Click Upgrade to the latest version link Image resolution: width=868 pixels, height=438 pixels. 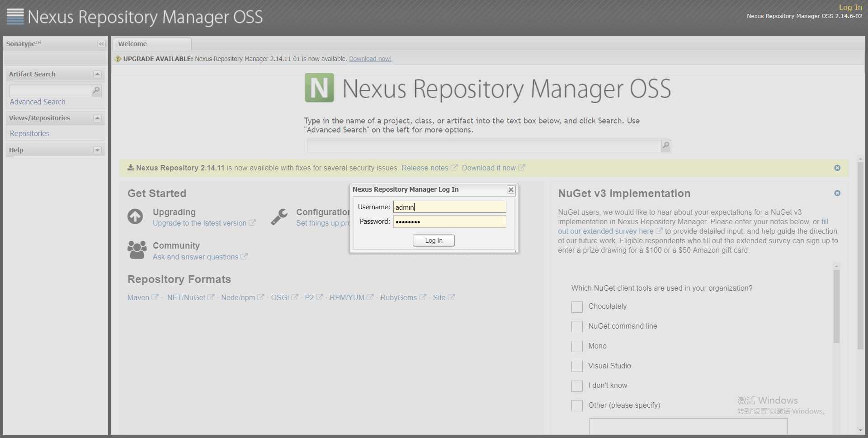tap(199, 223)
